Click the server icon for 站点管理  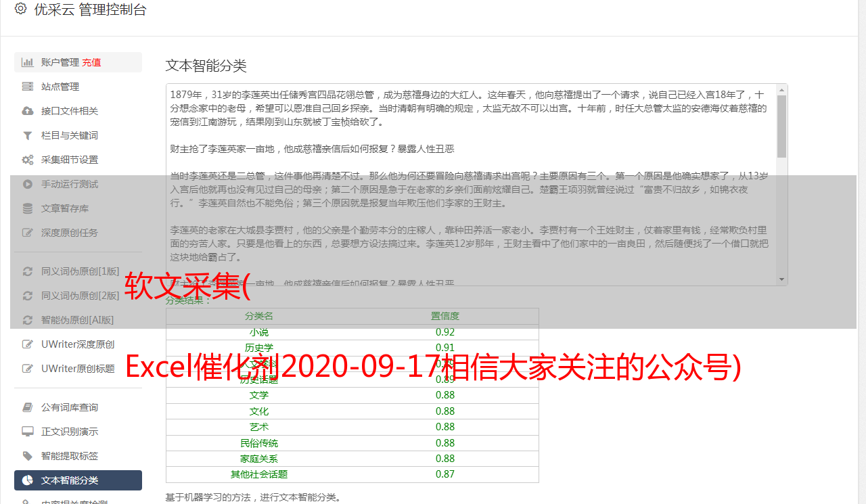click(x=28, y=87)
